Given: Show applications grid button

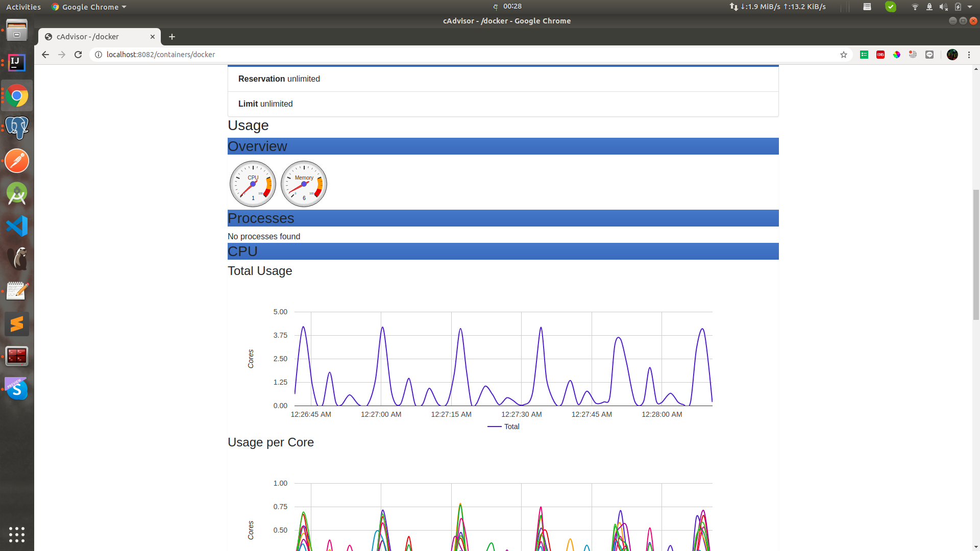Looking at the screenshot, I should [17, 534].
